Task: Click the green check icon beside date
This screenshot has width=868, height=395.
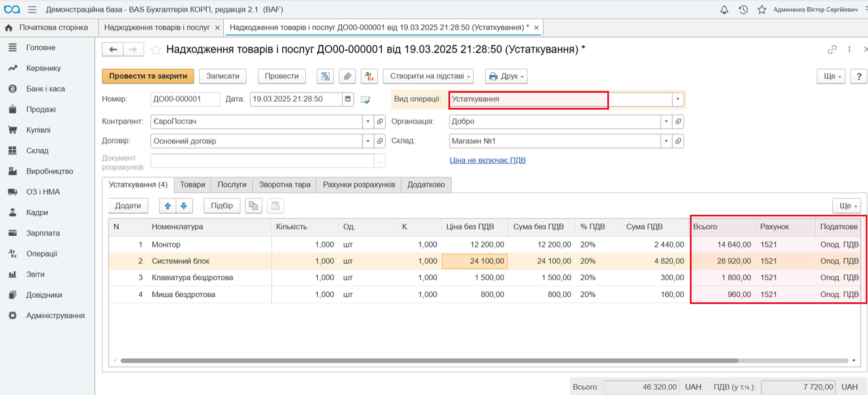Action: click(x=365, y=99)
